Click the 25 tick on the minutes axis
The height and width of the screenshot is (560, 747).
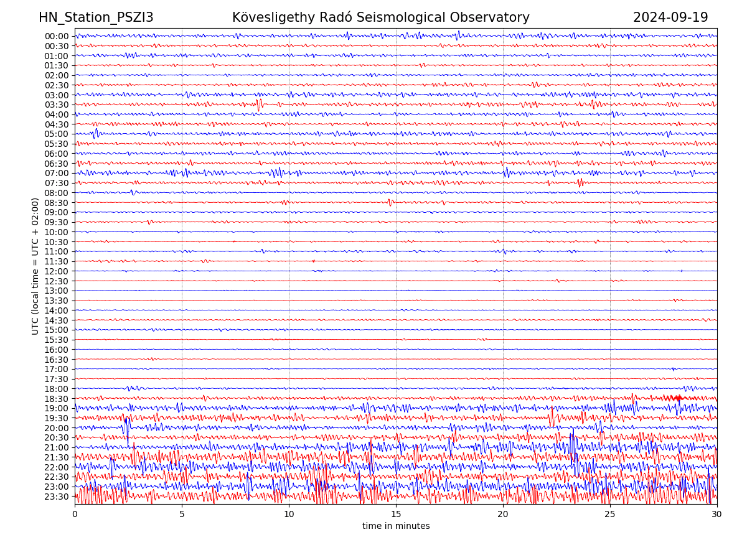(610, 514)
